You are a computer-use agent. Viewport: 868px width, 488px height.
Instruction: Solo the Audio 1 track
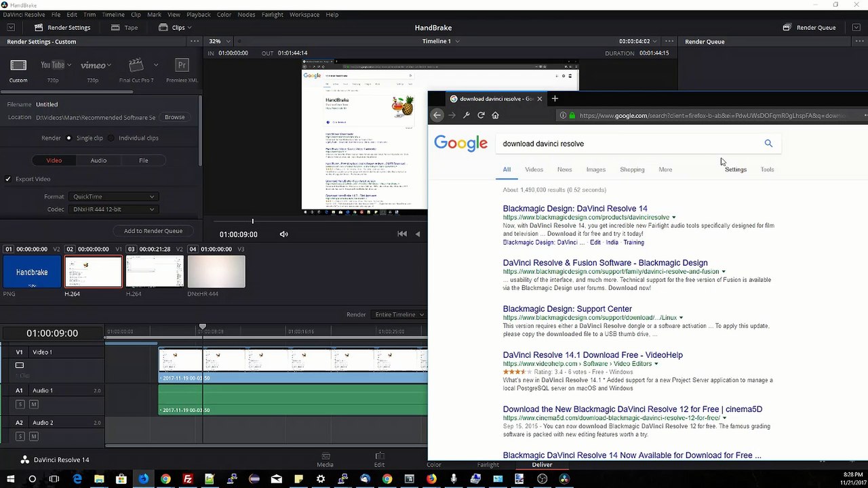tap(20, 404)
